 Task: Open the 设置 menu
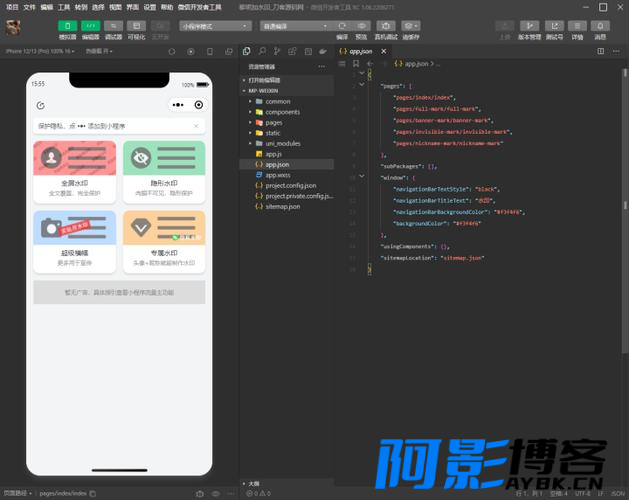(150, 7)
